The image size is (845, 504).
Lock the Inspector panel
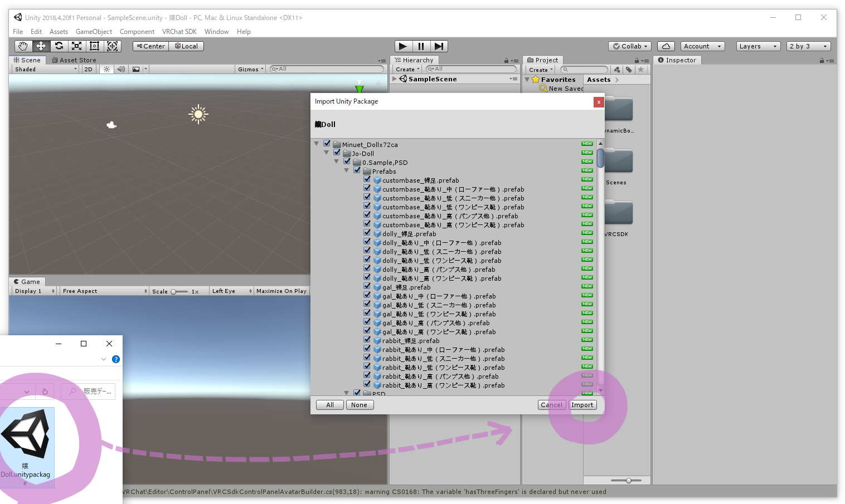[x=822, y=60]
